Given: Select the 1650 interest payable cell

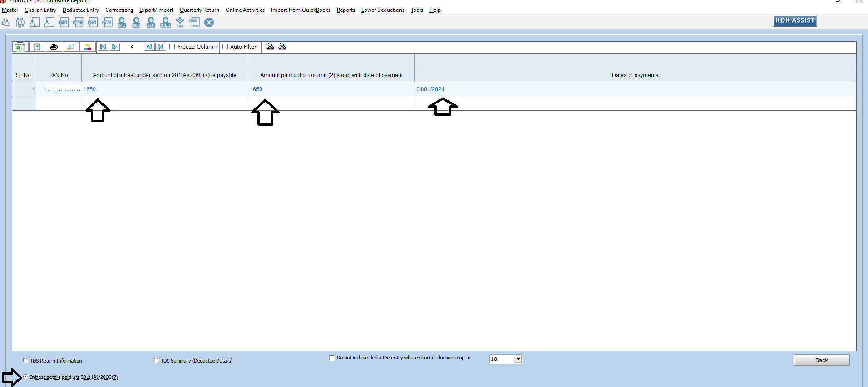Looking at the screenshot, I should (165, 89).
